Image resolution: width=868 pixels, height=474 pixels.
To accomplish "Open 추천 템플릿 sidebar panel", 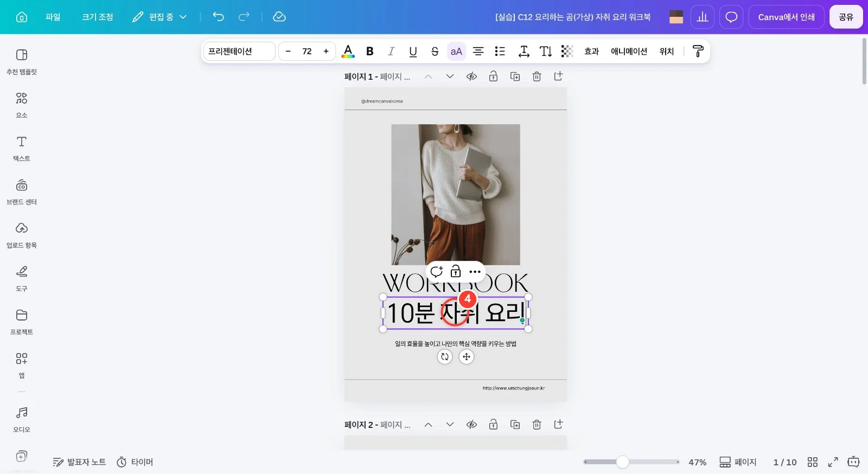I will tap(22, 62).
